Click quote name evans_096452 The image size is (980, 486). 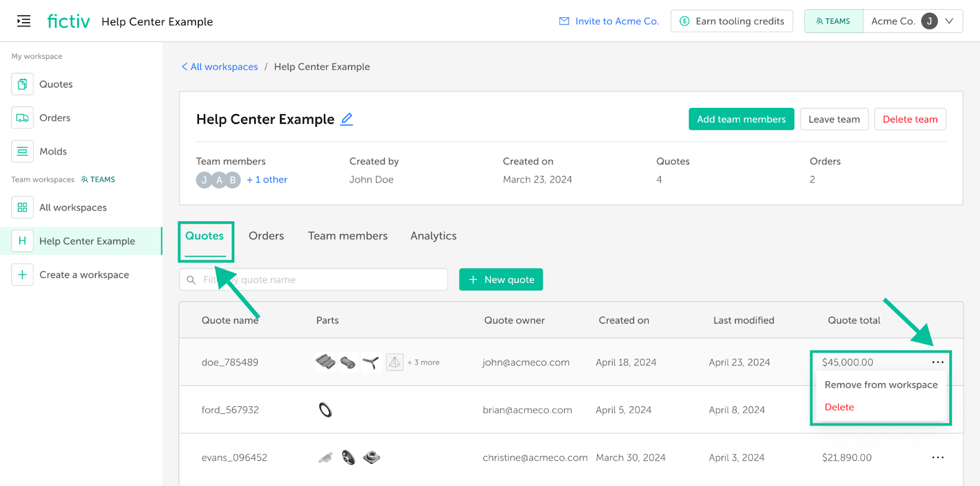coord(234,458)
